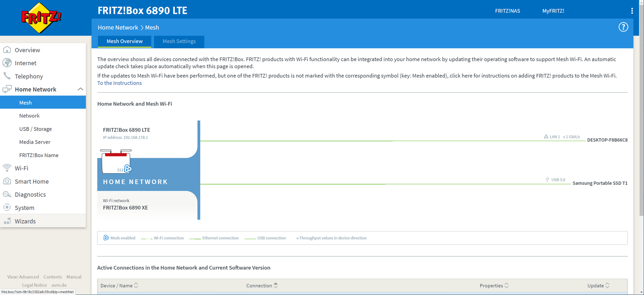Click the Diagnostics icon
The image size is (644, 295).
click(7, 194)
